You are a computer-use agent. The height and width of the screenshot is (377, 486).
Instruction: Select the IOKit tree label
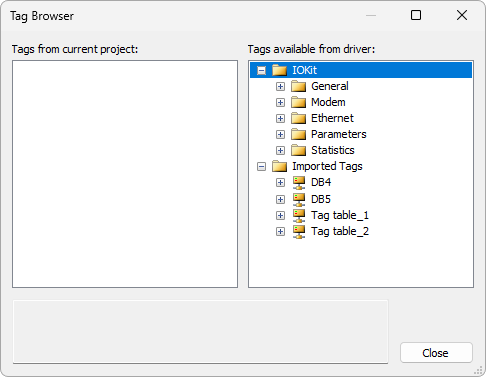point(304,70)
